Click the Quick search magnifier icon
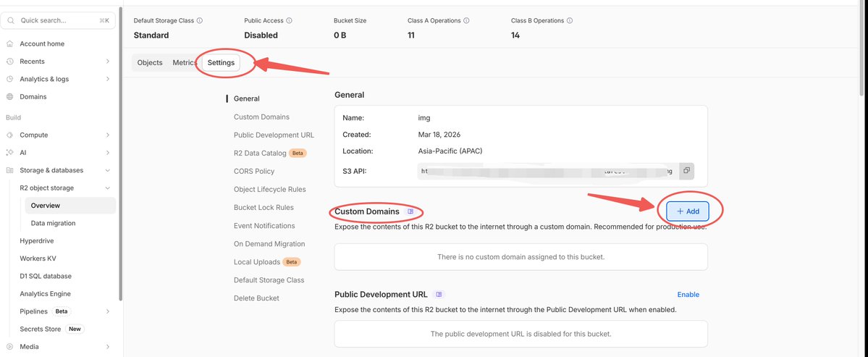 pos(11,20)
